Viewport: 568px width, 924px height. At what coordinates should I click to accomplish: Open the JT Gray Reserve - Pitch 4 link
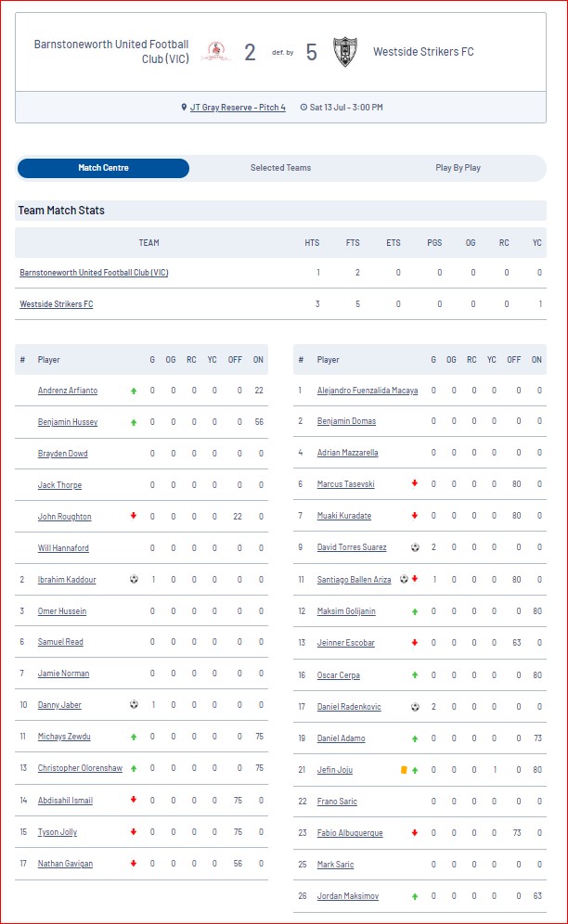[x=238, y=108]
